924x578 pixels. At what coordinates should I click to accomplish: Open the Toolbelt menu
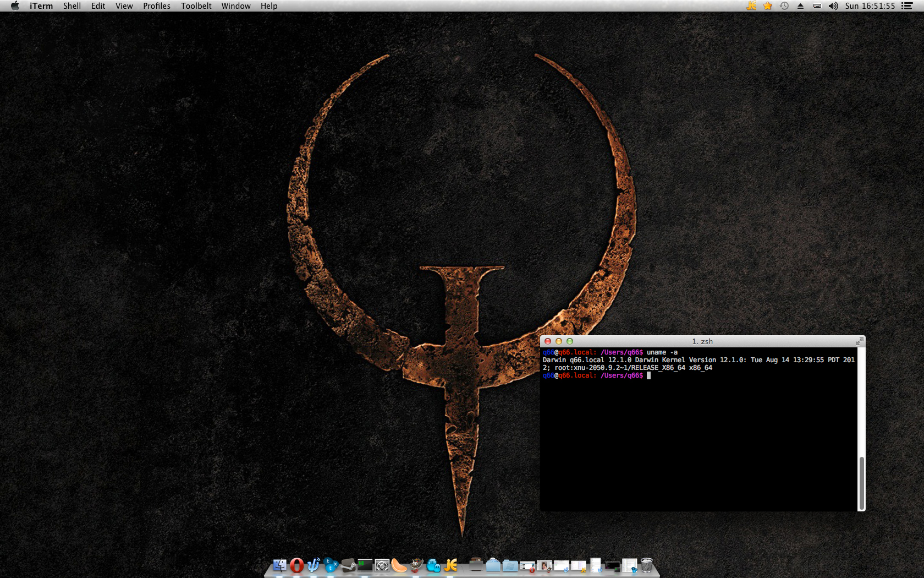pyautogui.click(x=196, y=6)
